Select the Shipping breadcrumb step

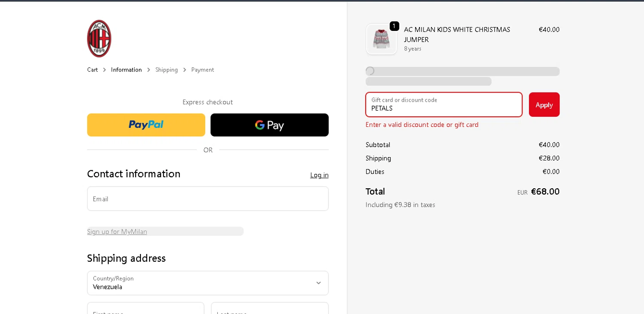(x=167, y=70)
